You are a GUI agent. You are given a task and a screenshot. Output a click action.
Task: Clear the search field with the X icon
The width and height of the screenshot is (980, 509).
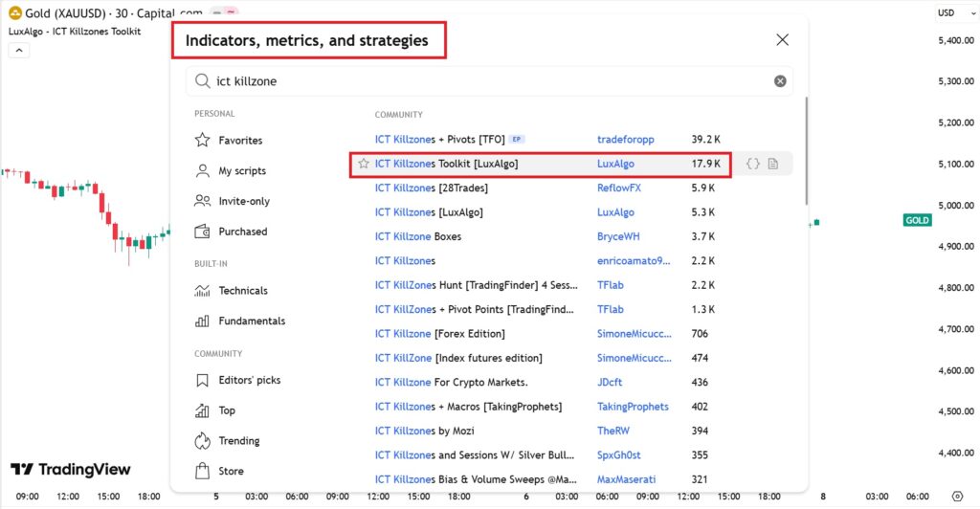(780, 81)
